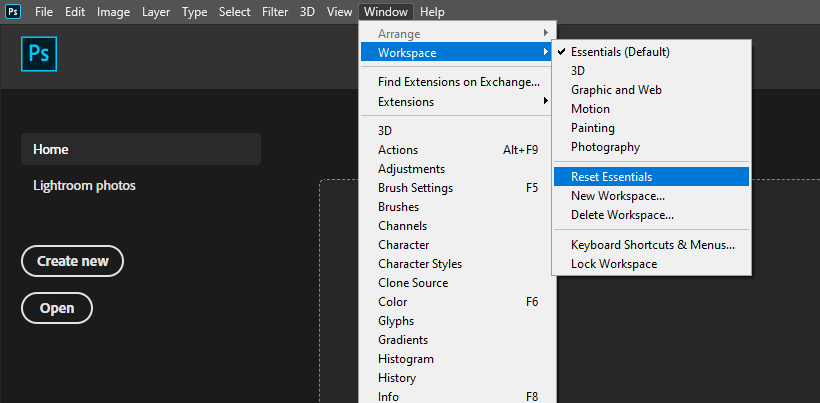Image resolution: width=820 pixels, height=403 pixels.
Task: Select the Home tab in the sidebar
Action: 140,149
